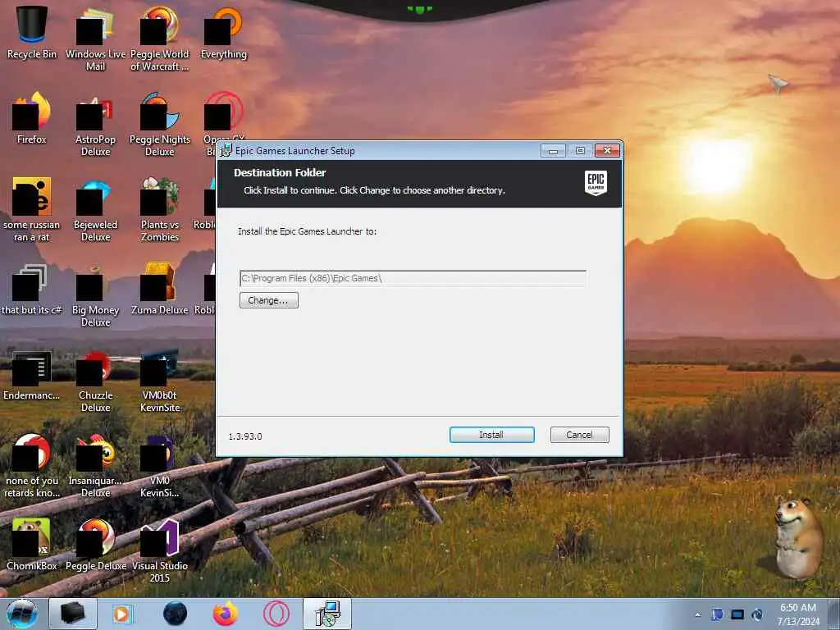Screen dimensions: 840x630
Task: Select Peggle Deluxe desktop icon
Action: pyautogui.click(x=95, y=545)
